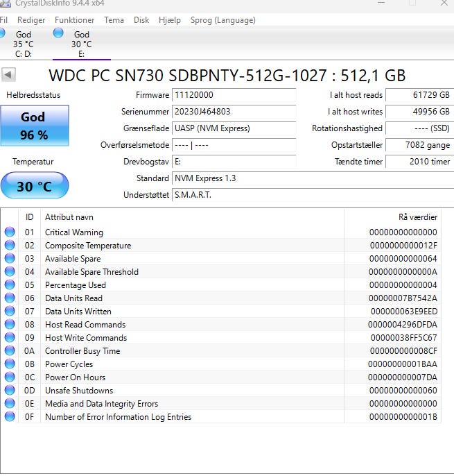Click status orb beside Composite Temperature
The width and height of the screenshot is (454, 476).
pyautogui.click(x=10, y=246)
